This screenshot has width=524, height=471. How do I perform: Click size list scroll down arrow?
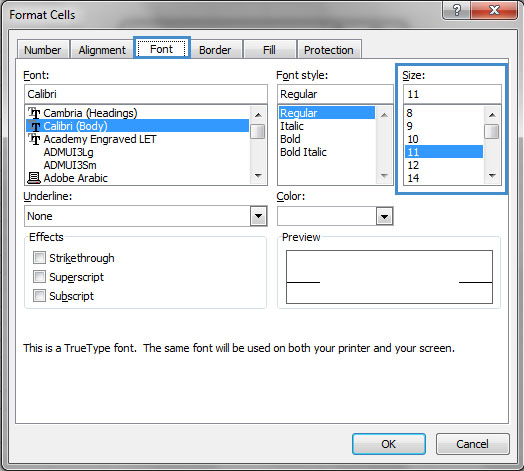click(492, 175)
